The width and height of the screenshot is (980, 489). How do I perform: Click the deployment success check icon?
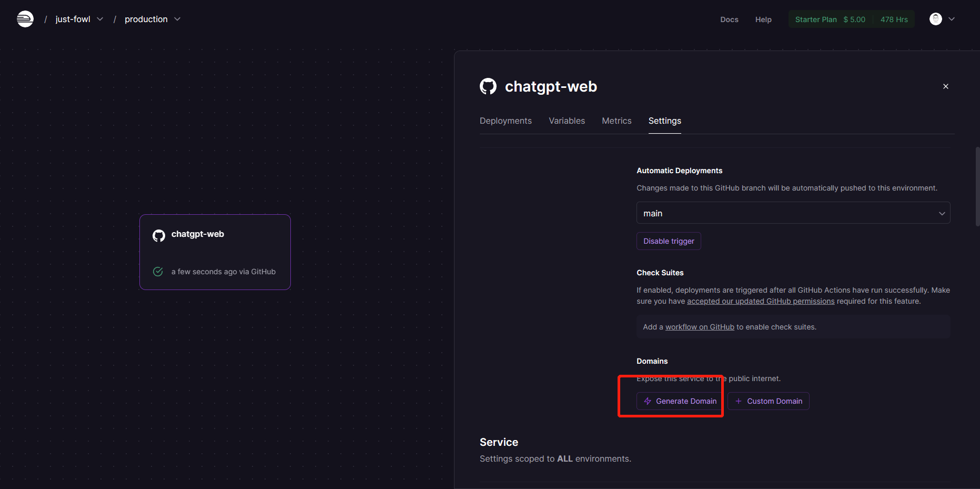point(158,272)
